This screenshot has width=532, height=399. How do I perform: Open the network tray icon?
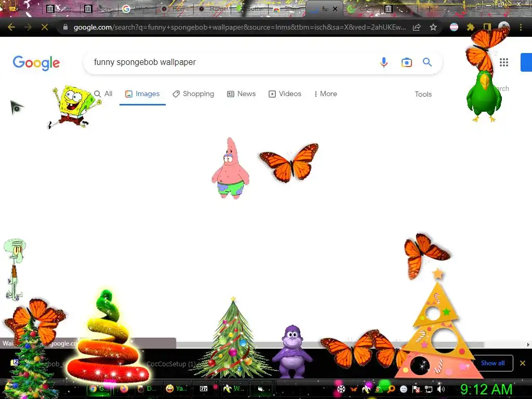pos(429,389)
